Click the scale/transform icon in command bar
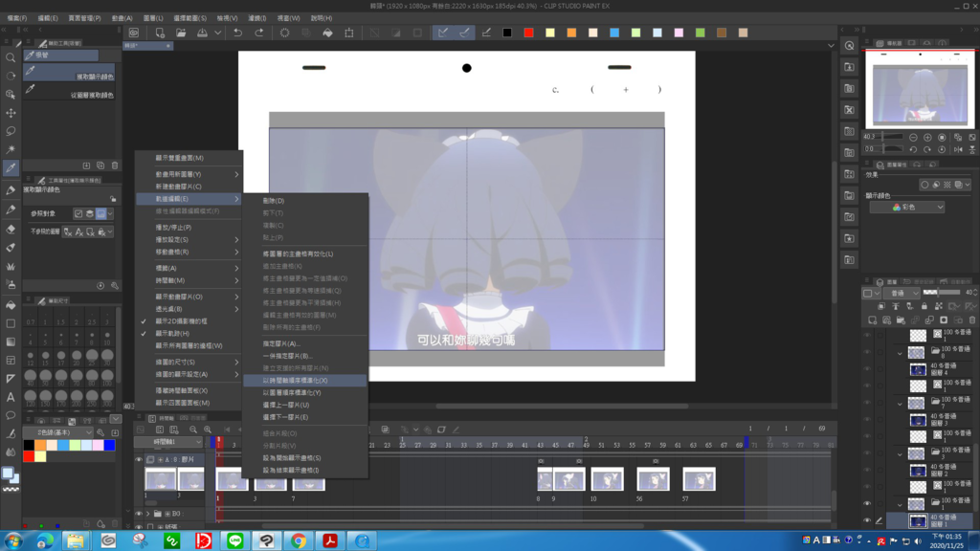This screenshot has height=551, width=980. [348, 33]
